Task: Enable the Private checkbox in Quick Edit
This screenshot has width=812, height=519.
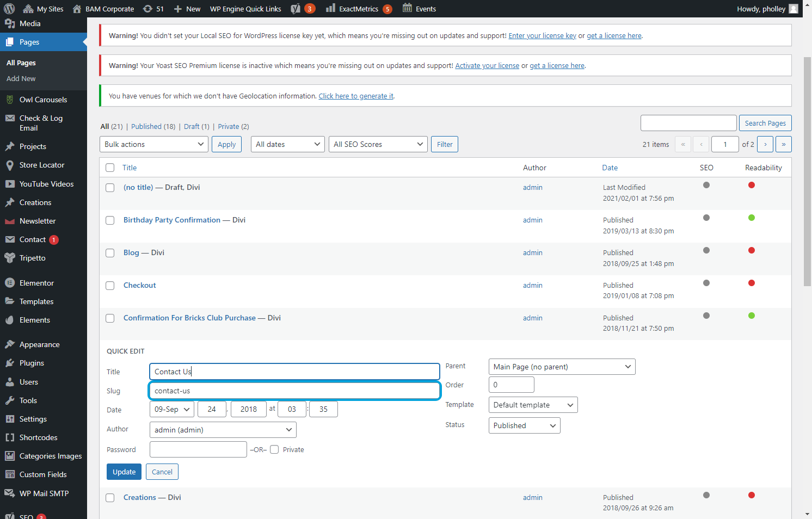Action: [274, 449]
